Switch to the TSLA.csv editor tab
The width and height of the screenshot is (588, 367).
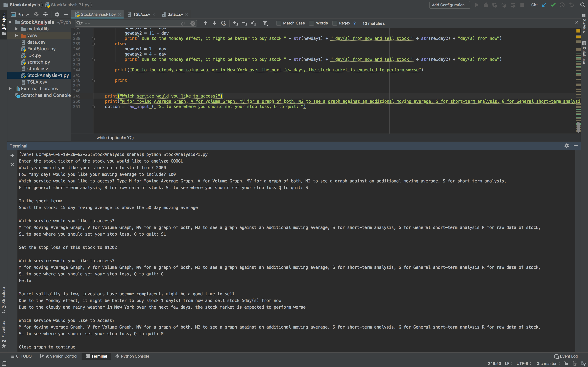click(x=141, y=15)
